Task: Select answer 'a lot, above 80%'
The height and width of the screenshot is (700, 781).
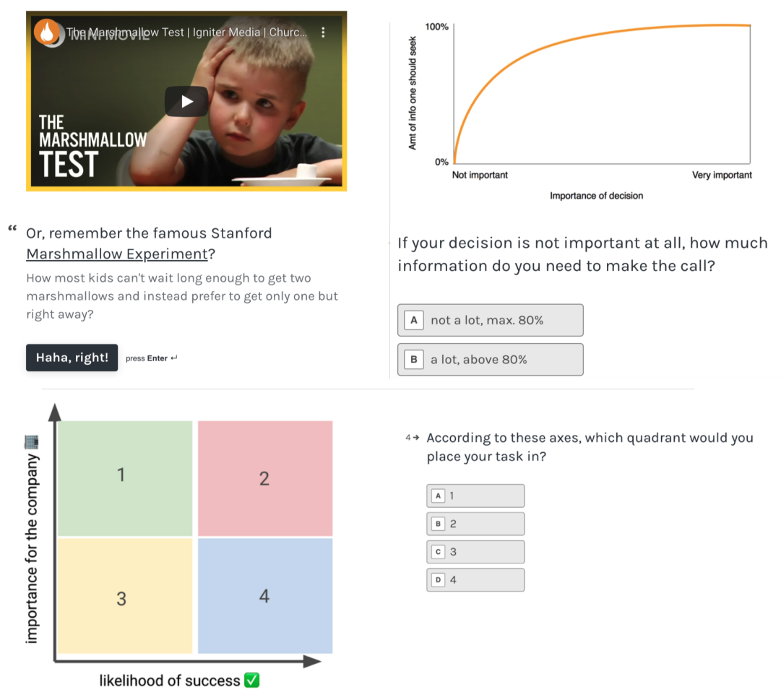Action: pos(490,359)
